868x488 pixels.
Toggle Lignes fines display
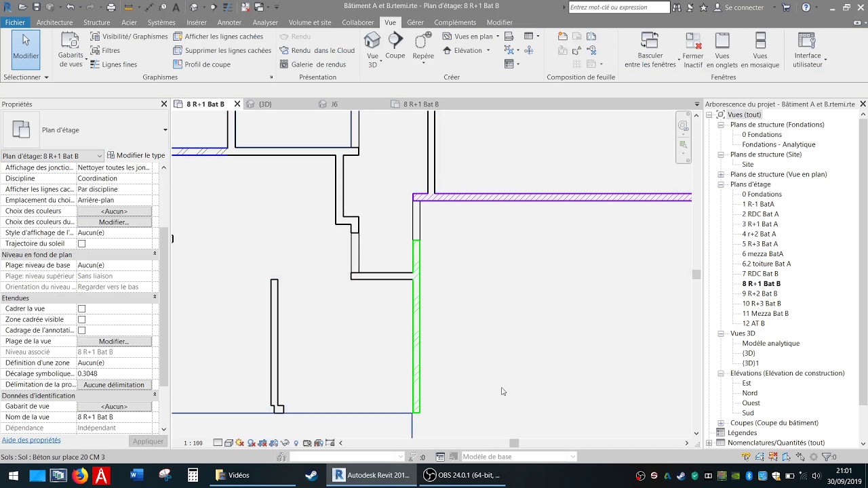(114, 64)
